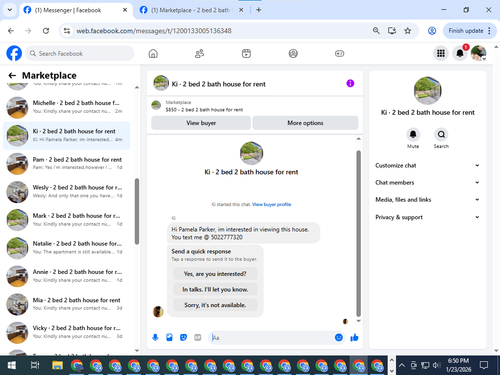Click the More options button
The height and width of the screenshot is (375, 500).
pyautogui.click(x=305, y=123)
